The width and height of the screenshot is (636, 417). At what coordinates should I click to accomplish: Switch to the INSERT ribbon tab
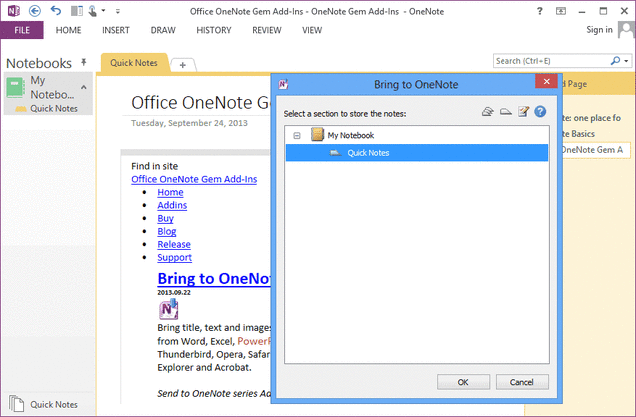[116, 30]
